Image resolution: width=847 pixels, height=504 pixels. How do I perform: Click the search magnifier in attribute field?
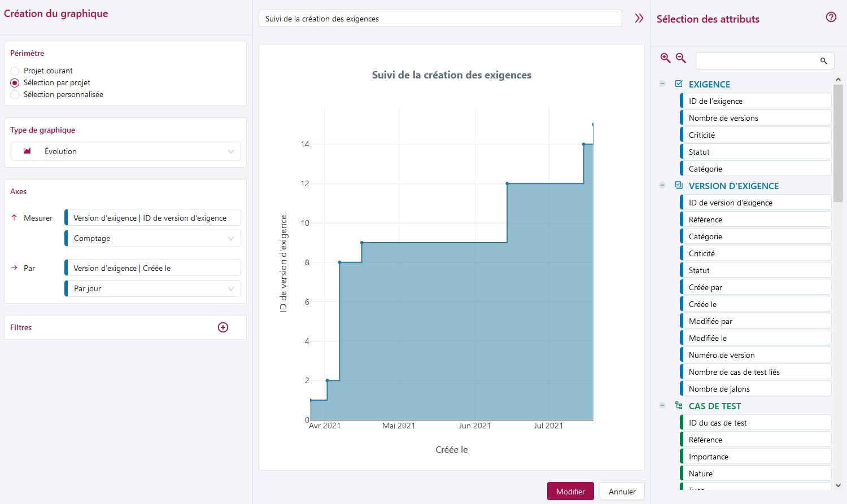[823, 61]
